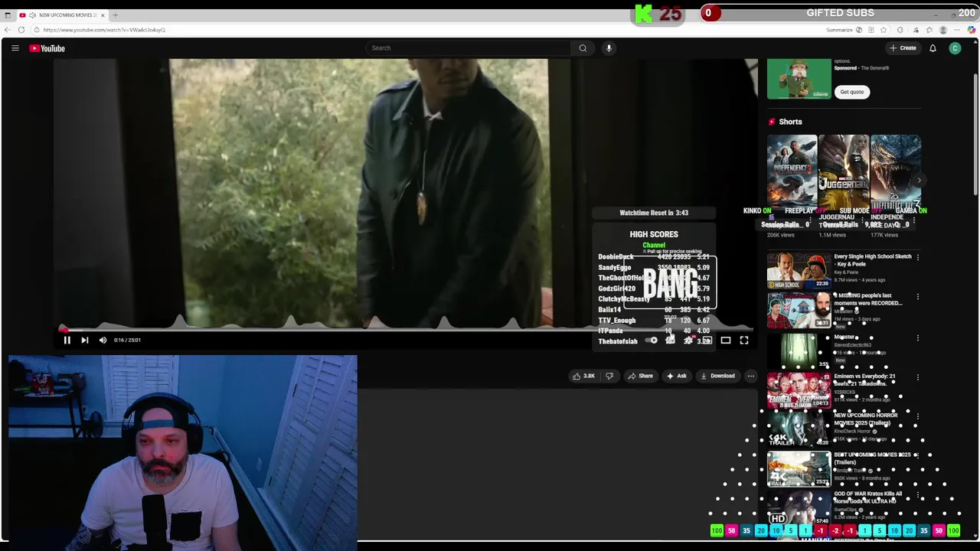The height and width of the screenshot is (551, 980).
Task: Open the Copilot sidebar icon
Action: 972,30
